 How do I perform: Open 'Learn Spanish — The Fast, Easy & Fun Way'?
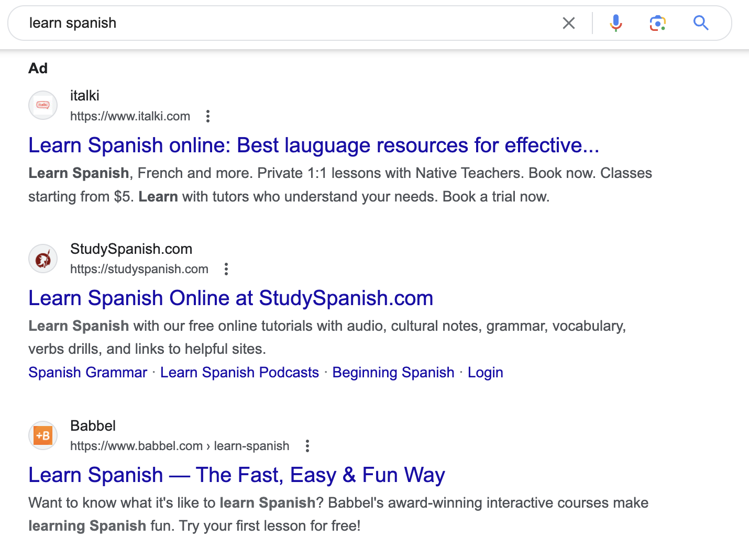click(237, 475)
